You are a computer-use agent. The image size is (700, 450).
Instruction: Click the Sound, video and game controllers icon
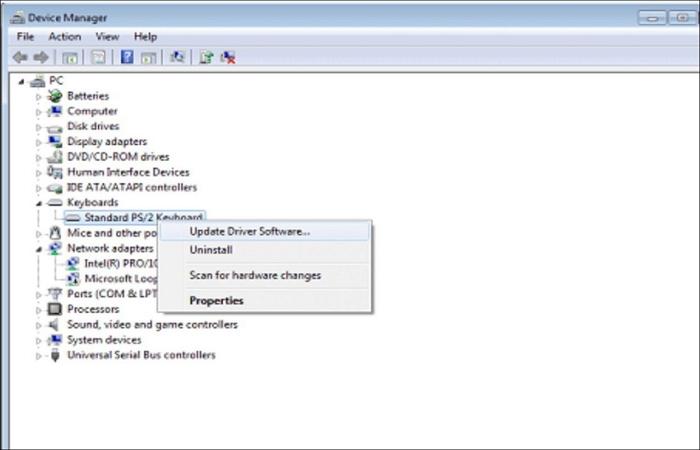tap(54, 325)
